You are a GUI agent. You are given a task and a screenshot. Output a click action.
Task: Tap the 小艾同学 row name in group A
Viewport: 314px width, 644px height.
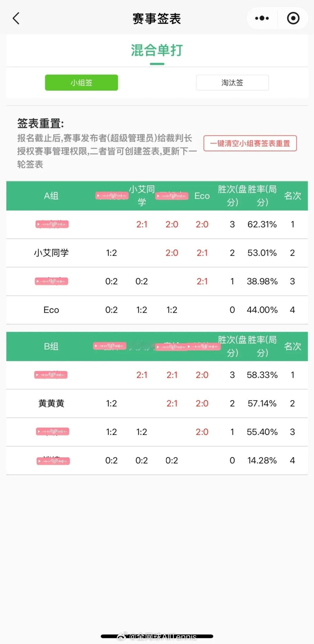click(51, 253)
